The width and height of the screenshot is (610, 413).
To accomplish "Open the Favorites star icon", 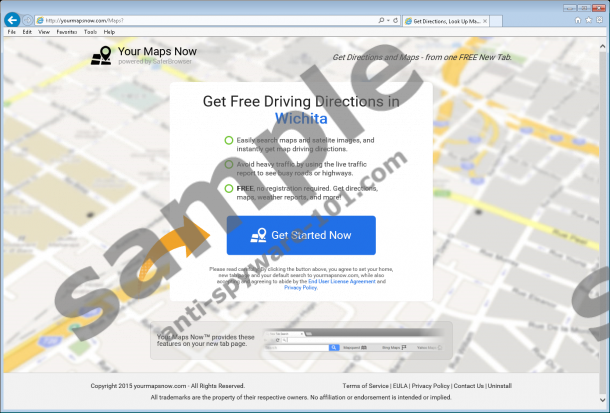I will pos(586,20).
